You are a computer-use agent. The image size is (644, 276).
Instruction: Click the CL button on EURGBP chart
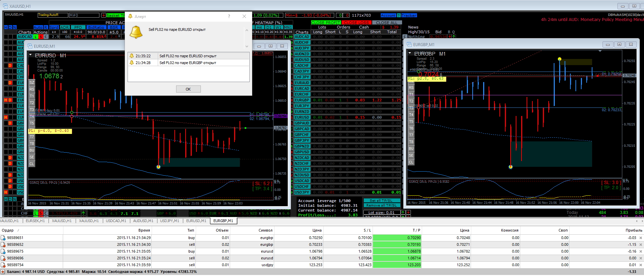411,162
